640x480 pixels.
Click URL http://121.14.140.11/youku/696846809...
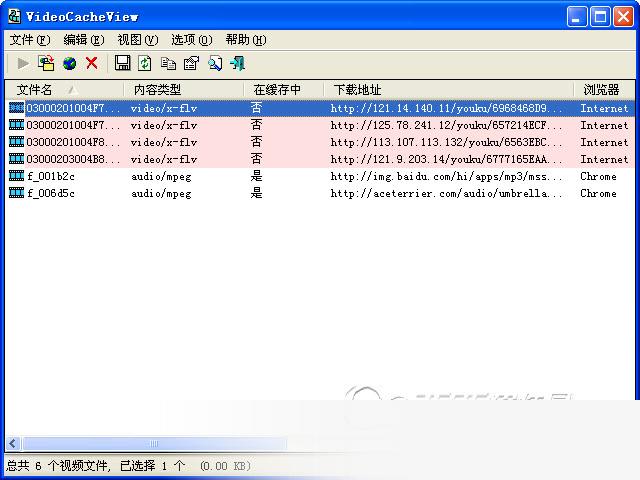pyautogui.click(x=446, y=108)
